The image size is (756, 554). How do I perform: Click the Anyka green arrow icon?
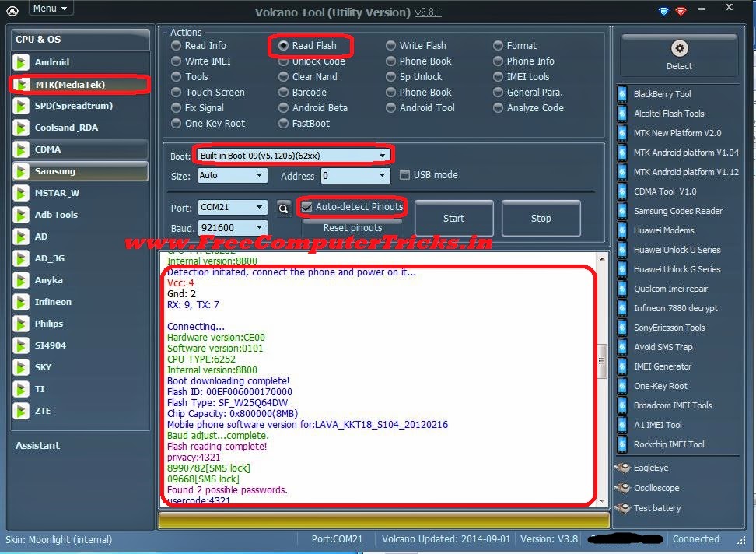coord(21,281)
